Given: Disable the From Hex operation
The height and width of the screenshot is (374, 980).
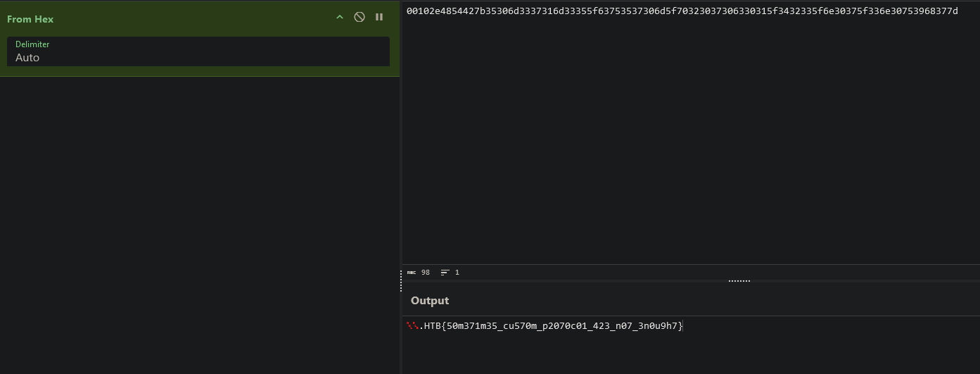Looking at the screenshot, I should tap(359, 17).
